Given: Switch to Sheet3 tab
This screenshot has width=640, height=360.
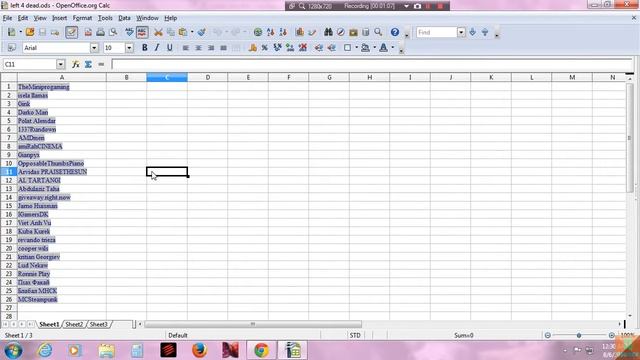Looking at the screenshot, I should (x=98, y=324).
